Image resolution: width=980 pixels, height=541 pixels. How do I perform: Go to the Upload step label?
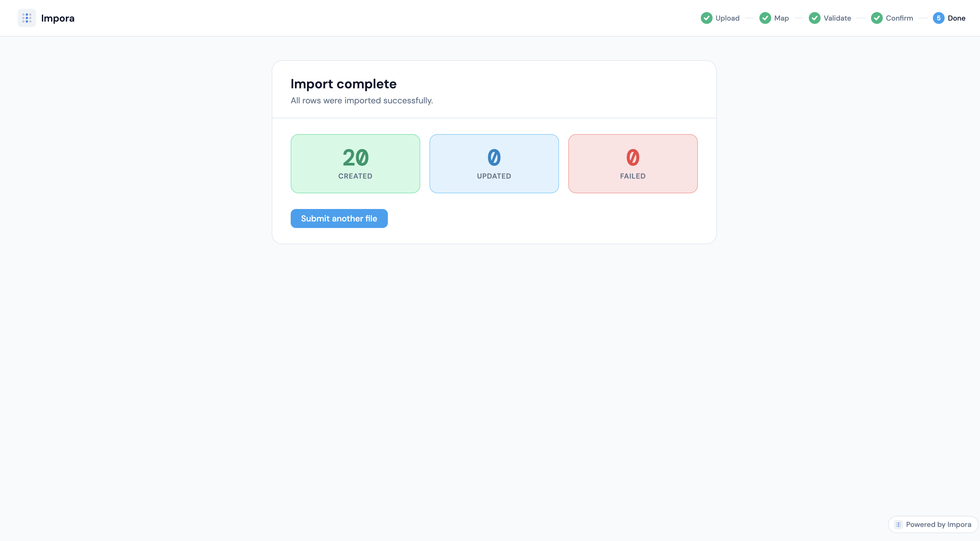click(727, 18)
